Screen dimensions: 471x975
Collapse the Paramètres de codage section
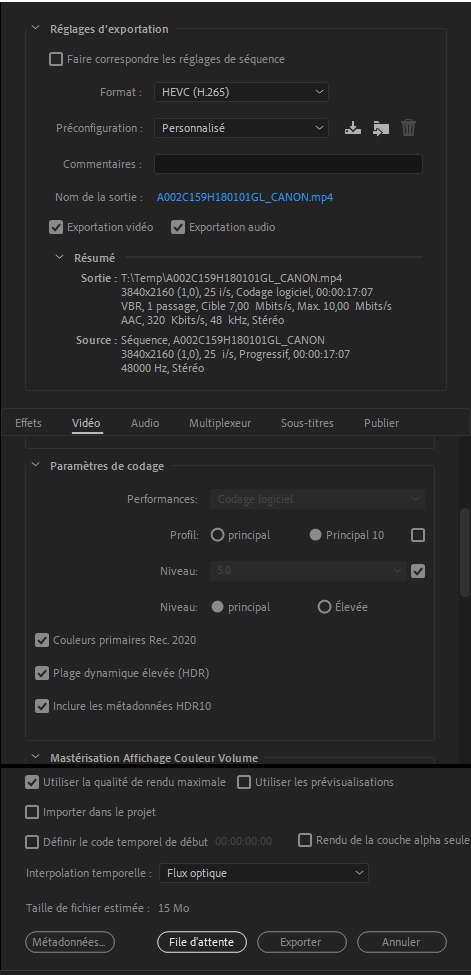click(x=36, y=465)
